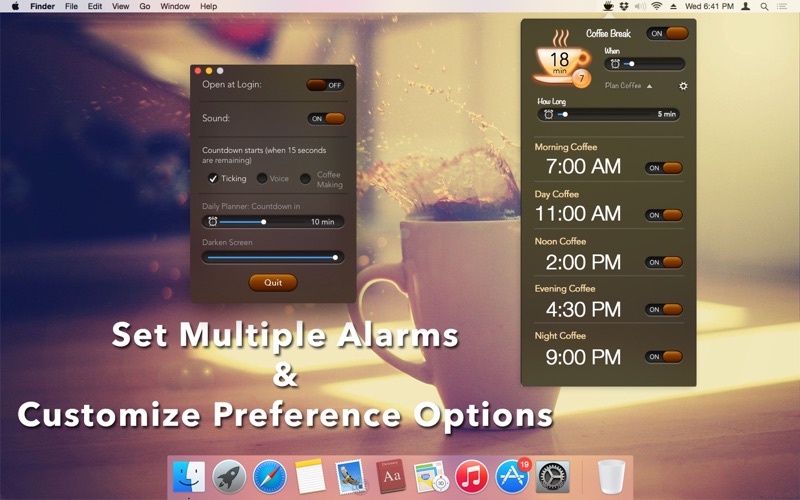
Task: Open Notification Center list icon
Action: pyautogui.click(x=787, y=6)
